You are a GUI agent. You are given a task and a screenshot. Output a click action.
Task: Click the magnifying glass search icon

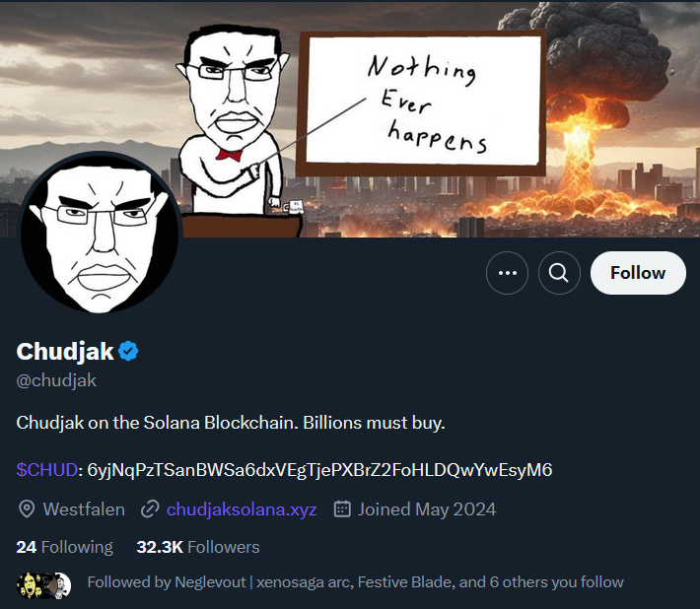pos(559,273)
